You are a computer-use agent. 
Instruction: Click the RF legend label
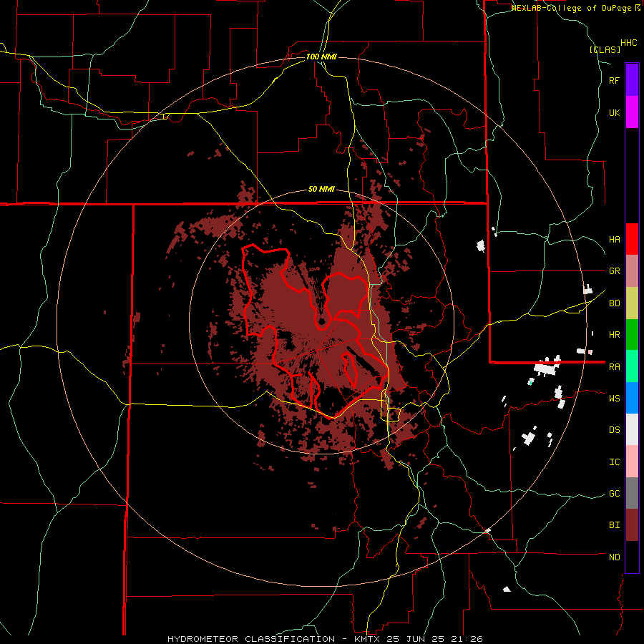pos(614,80)
